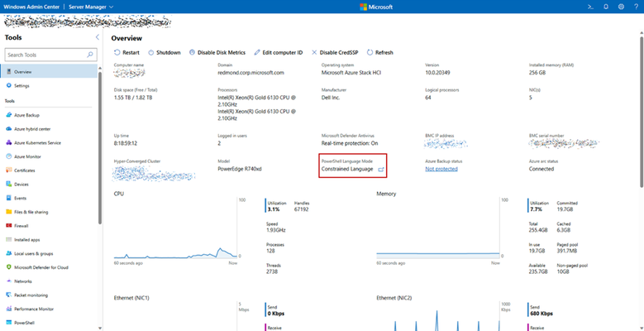This screenshot has height=331, width=644.
Task: Click Edit computer ID
Action: pyautogui.click(x=278, y=53)
